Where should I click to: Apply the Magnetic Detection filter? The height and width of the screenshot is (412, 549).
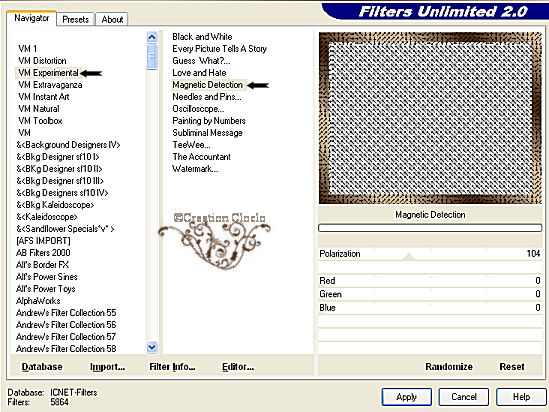tap(406, 397)
